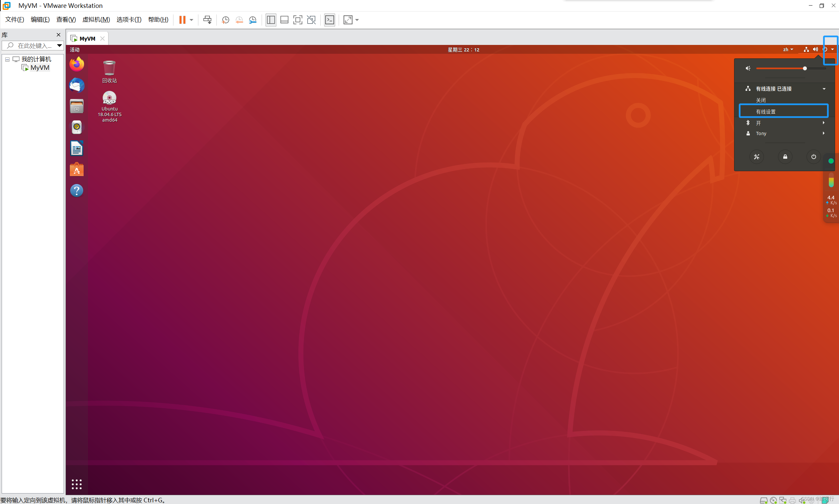This screenshot has height=504, width=839.
Task: Take a snapshot of this virtual machine
Action: (226, 20)
